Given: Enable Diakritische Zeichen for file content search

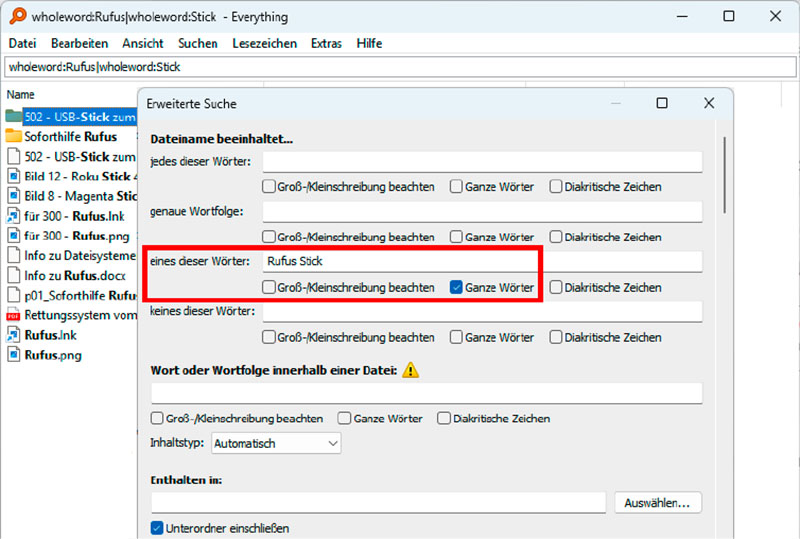Looking at the screenshot, I should point(444,418).
